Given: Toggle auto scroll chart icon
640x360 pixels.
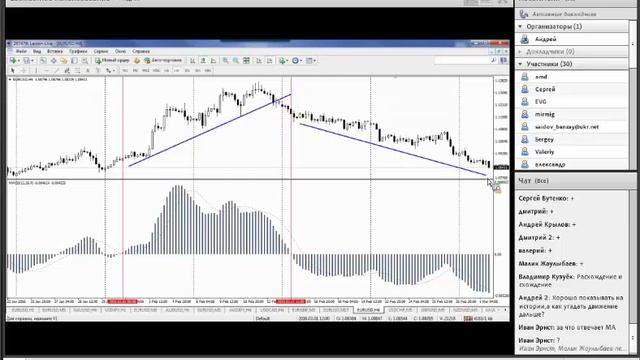Looking at the screenshot, I should (x=259, y=61).
